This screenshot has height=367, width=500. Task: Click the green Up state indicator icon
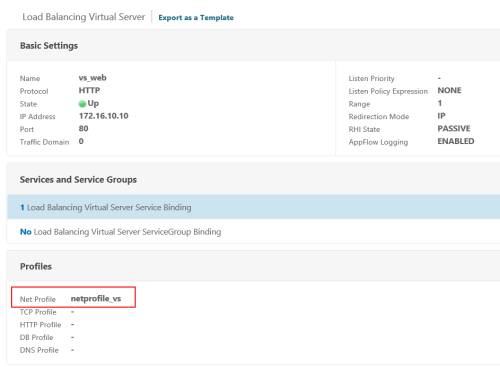[x=82, y=104]
